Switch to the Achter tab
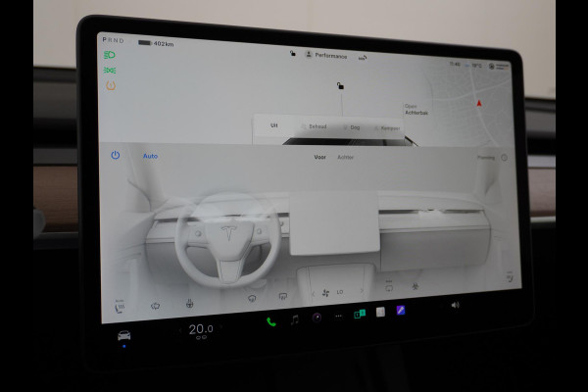Screen dimensions: 588x392 346,157
